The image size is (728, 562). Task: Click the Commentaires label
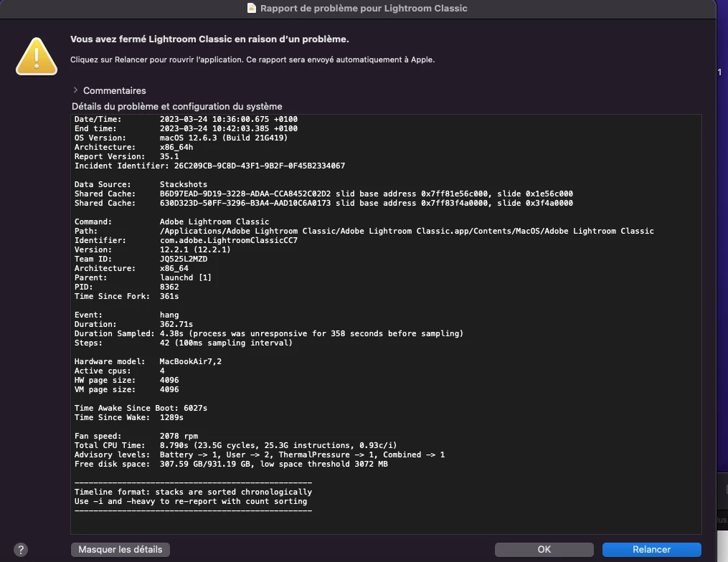pyautogui.click(x=114, y=90)
